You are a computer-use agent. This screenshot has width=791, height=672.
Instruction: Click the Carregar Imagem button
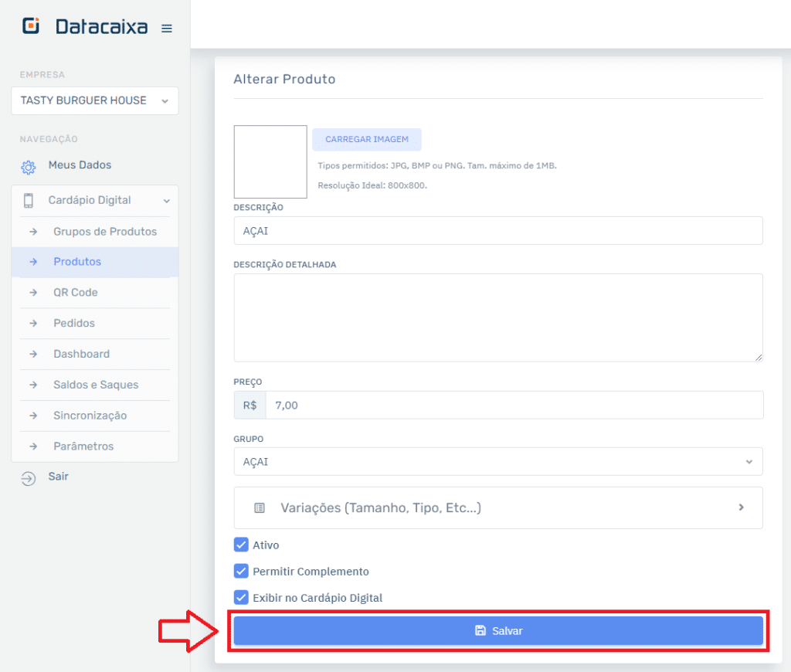click(x=366, y=140)
